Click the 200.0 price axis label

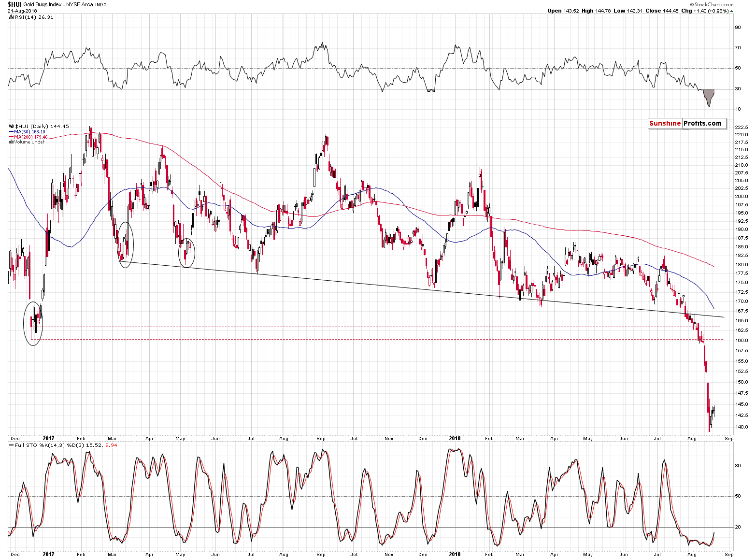click(x=742, y=197)
